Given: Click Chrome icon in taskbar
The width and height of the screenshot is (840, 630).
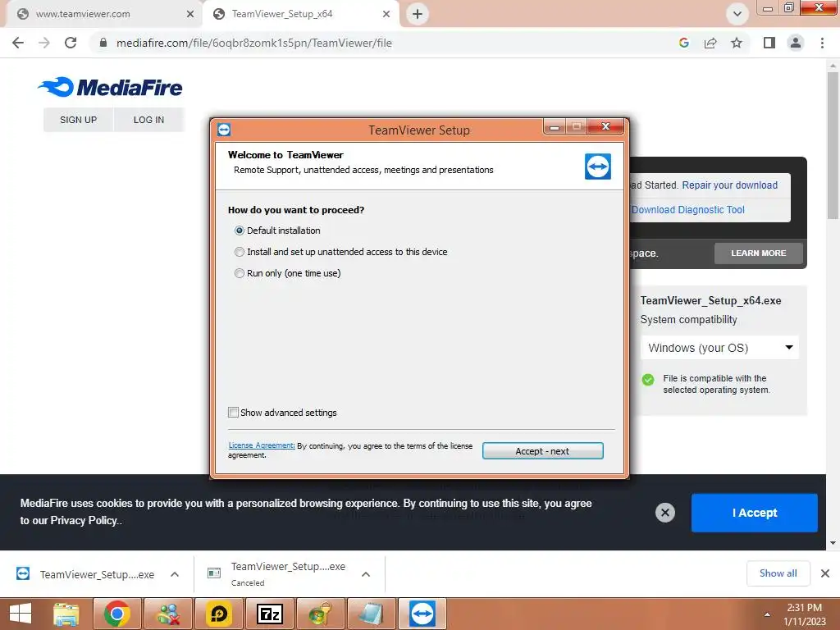Looking at the screenshot, I should coord(116,614).
